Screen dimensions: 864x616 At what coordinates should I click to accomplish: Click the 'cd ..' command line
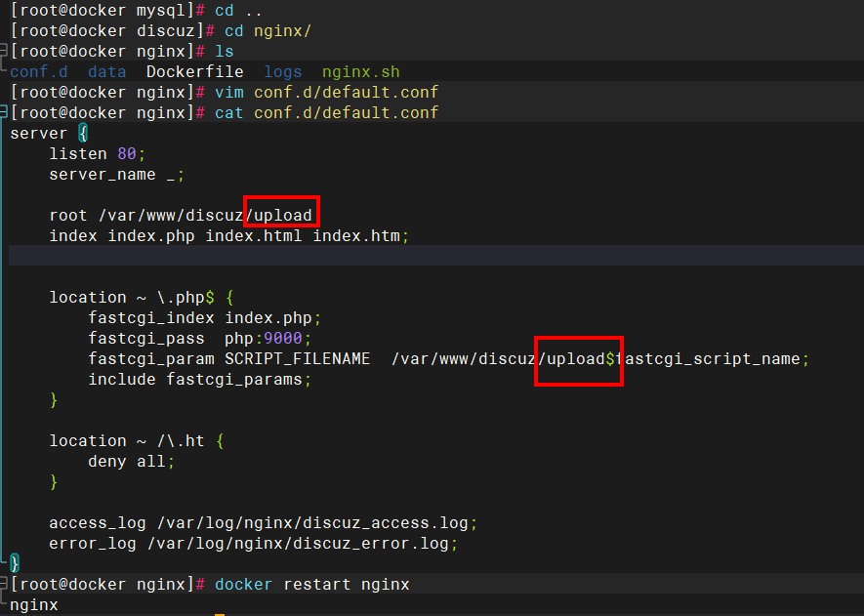pyautogui.click(x=238, y=10)
